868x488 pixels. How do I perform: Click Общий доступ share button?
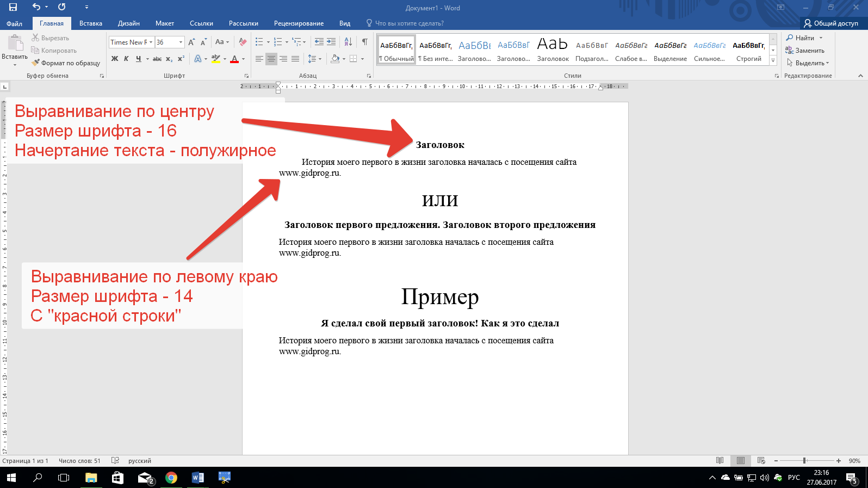click(x=831, y=23)
